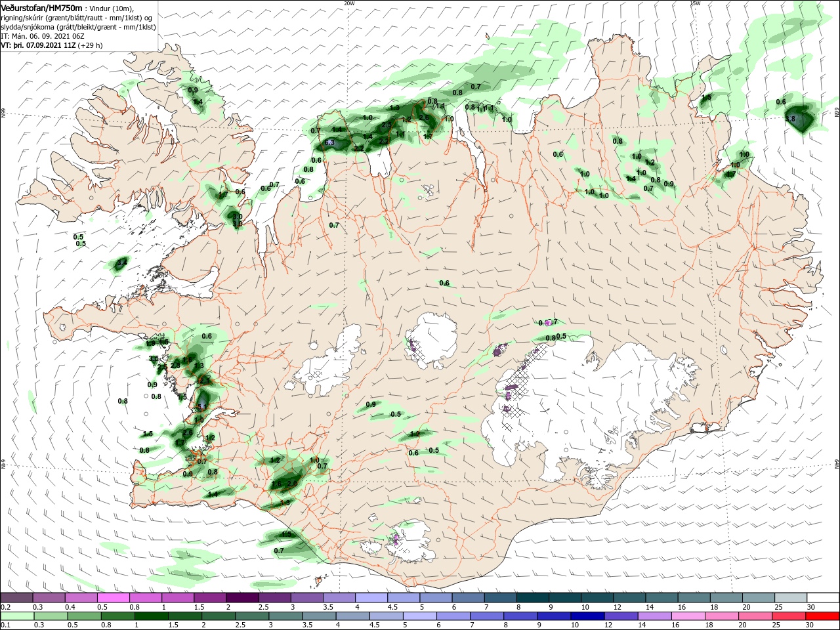The height and width of the screenshot is (630, 840).
Task: Click the bright pink 0.5 swatch in snow scale
Action: coord(113,598)
